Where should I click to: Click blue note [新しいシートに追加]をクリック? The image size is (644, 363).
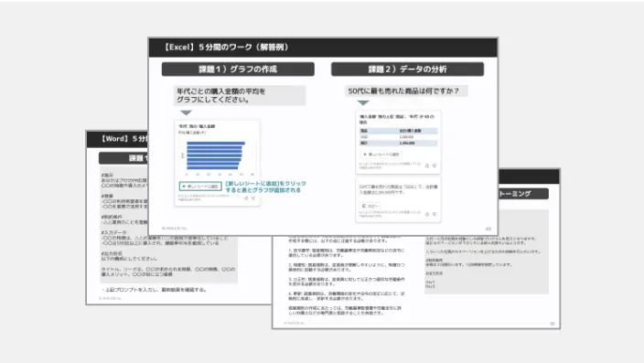265,184
